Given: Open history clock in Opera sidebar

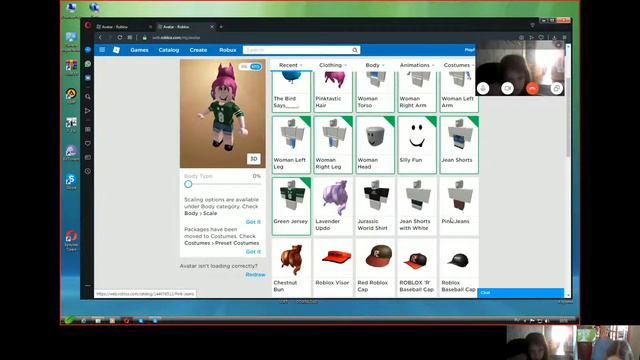Looking at the screenshot, I should point(88,171).
